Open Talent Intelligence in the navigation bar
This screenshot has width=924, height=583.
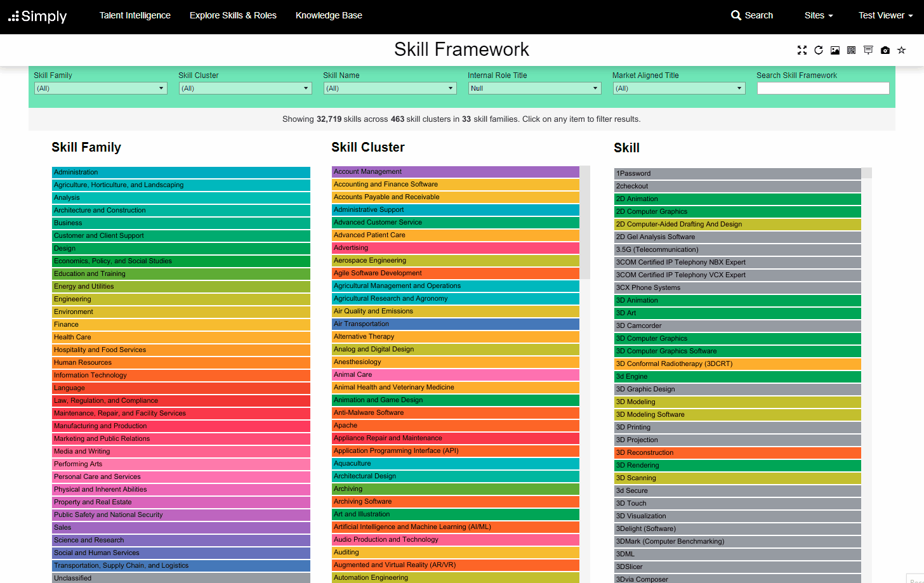[x=135, y=15]
